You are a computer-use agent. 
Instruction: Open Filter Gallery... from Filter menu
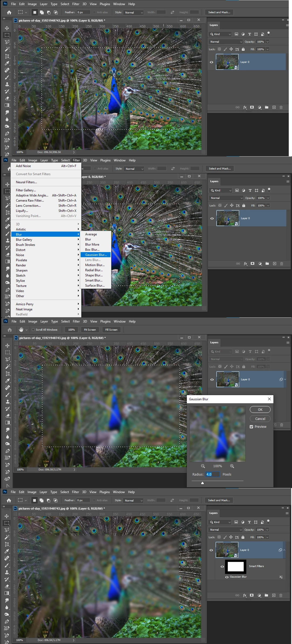click(x=26, y=190)
